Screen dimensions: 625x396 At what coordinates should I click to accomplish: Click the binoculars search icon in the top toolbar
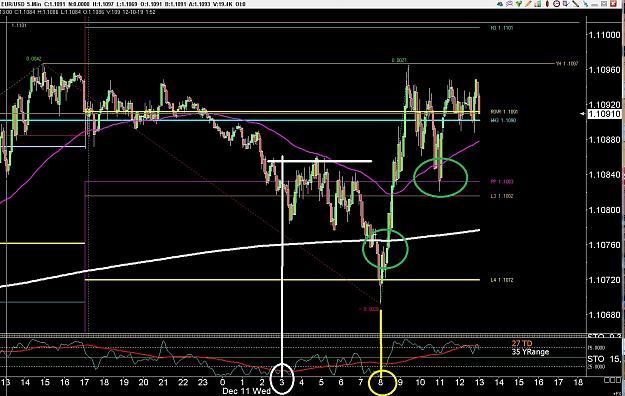[500, 4]
